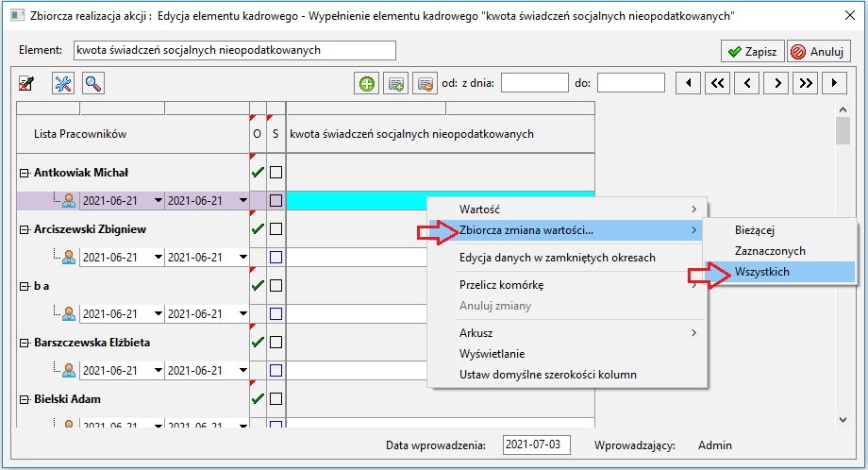Click the Data wprowadzenia date field

coord(537,445)
